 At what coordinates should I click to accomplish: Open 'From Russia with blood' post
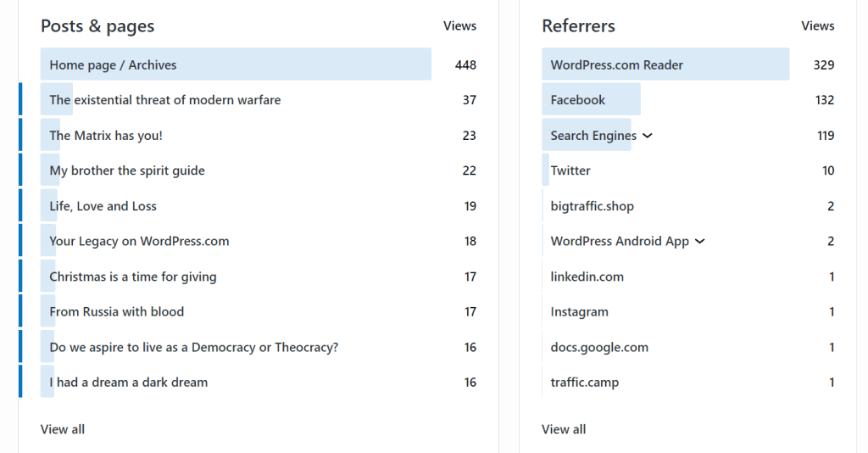click(x=116, y=311)
